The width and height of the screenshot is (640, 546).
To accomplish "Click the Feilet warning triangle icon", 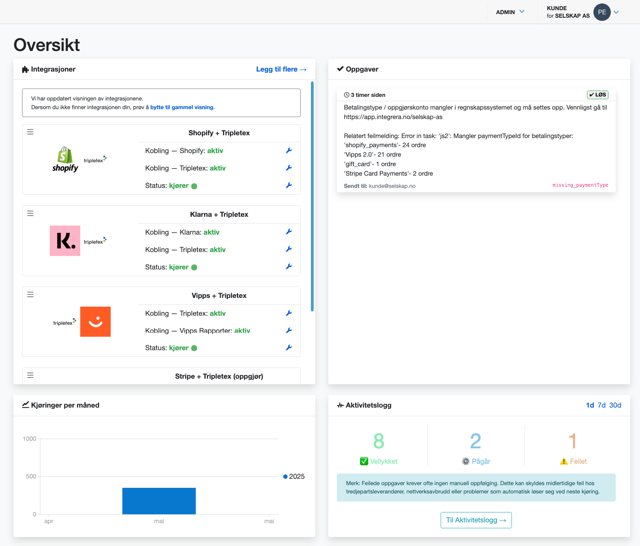I will 564,462.
